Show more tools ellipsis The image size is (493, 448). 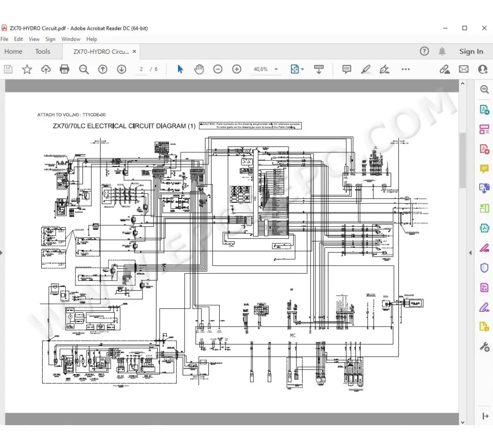[x=406, y=69]
